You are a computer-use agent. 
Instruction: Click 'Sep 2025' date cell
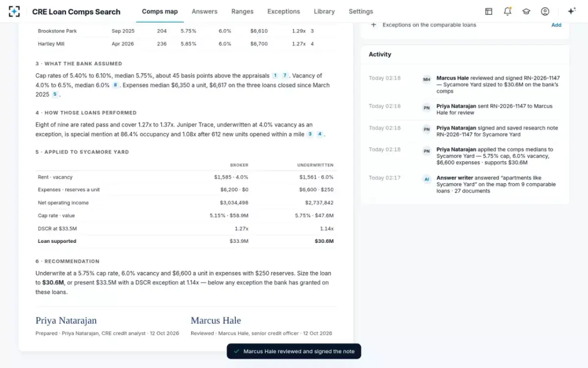click(x=123, y=31)
